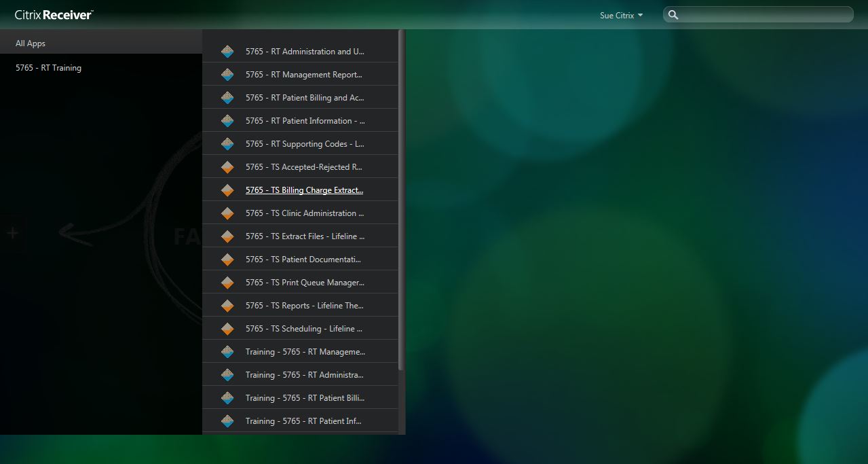Launch 5765 - TS Billing Charge Extract link
868x464 pixels.
pyautogui.click(x=305, y=190)
